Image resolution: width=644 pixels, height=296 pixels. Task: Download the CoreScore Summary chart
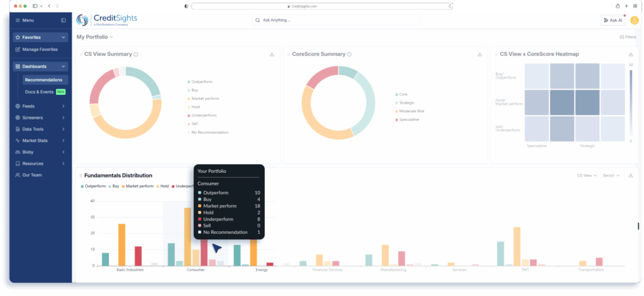(x=479, y=55)
